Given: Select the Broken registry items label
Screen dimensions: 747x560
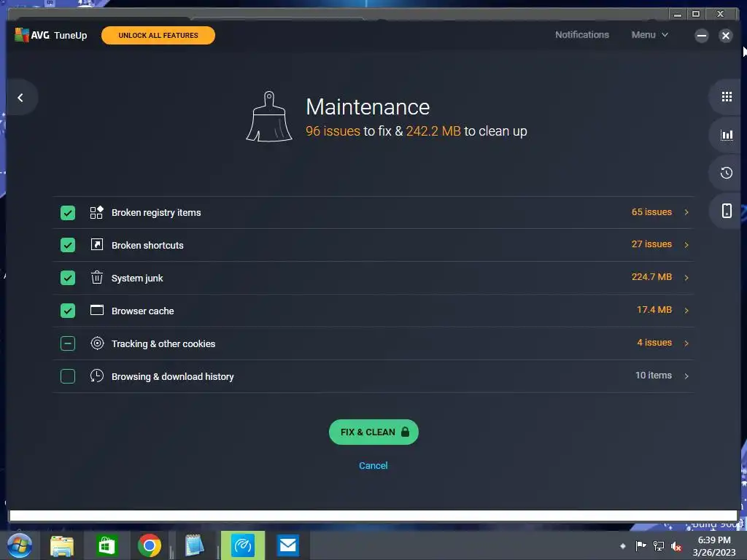Looking at the screenshot, I should (156, 213).
